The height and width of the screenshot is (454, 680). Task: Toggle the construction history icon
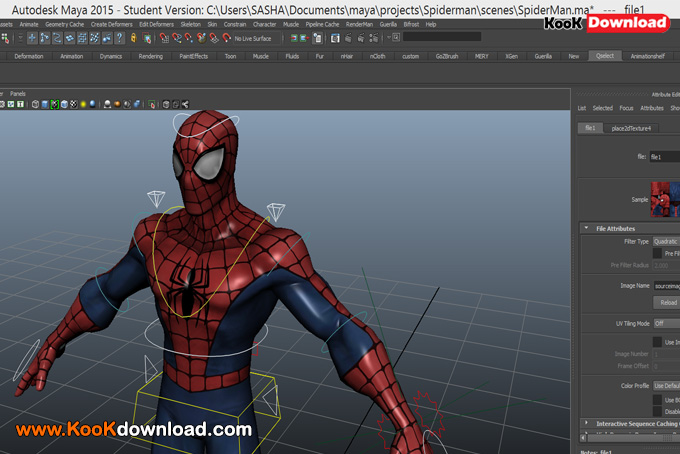pyautogui.click(x=317, y=39)
